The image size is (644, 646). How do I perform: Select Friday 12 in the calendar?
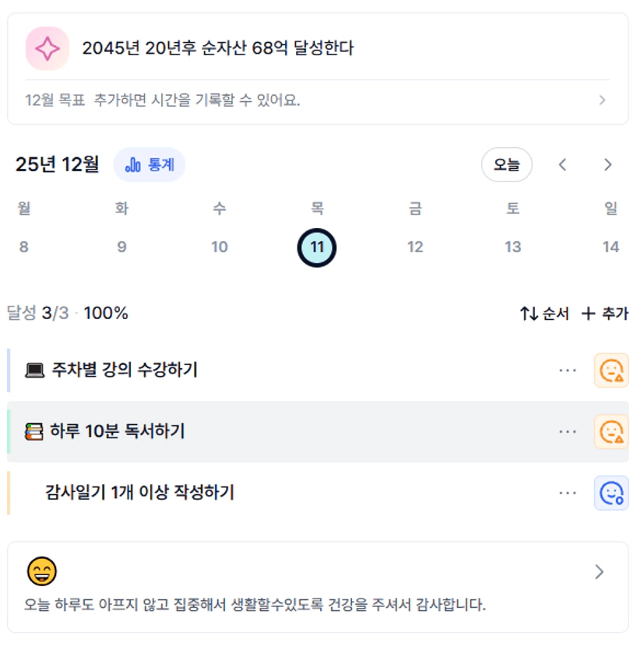click(x=415, y=247)
